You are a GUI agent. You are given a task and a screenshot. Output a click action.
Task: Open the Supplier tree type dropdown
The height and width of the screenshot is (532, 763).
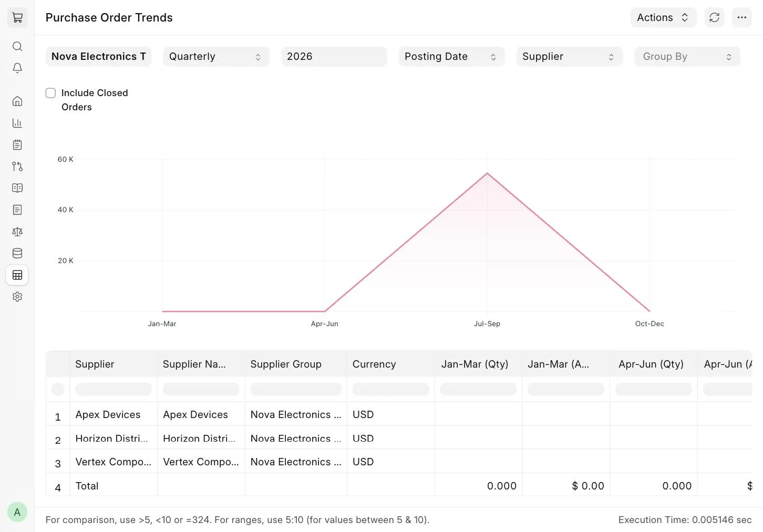tap(569, 57)
